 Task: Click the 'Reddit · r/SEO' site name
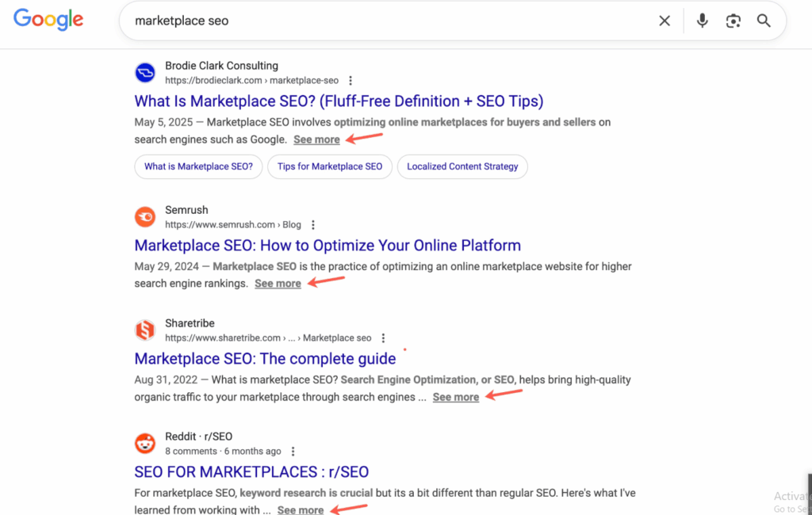199,437
